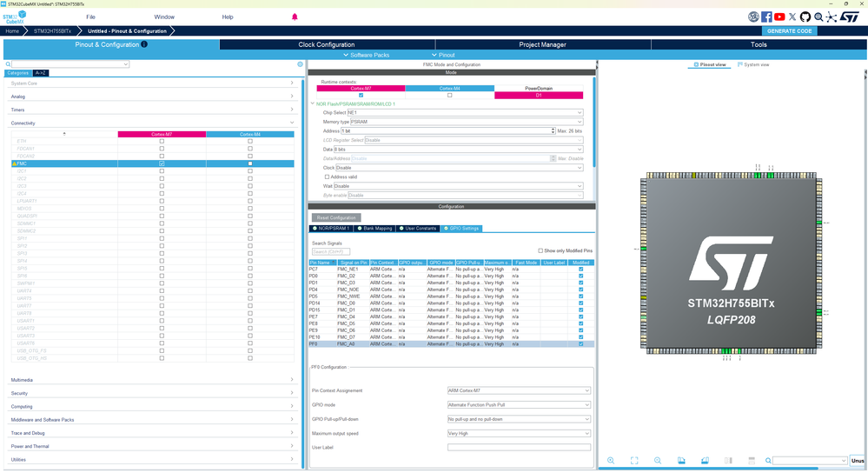The width and height of the screenshot is (868, 473).
Task: Open the GPIO mode dropdown
Action: pyautogui.click(x=519, y=405)
